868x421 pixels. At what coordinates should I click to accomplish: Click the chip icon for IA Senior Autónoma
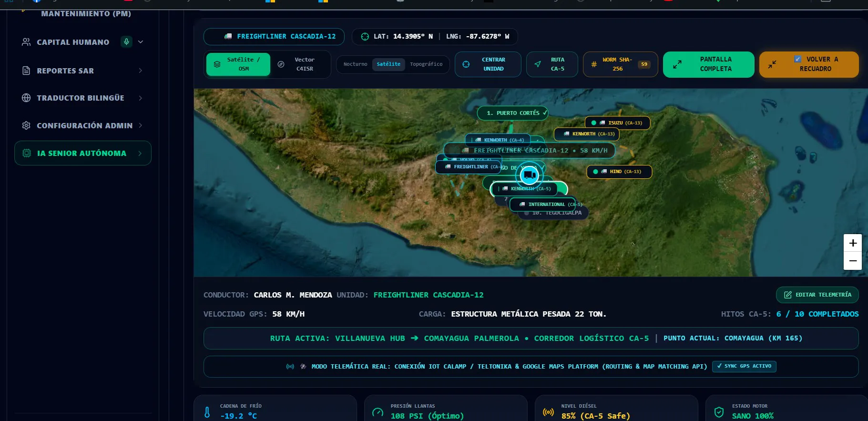[27, 153]
